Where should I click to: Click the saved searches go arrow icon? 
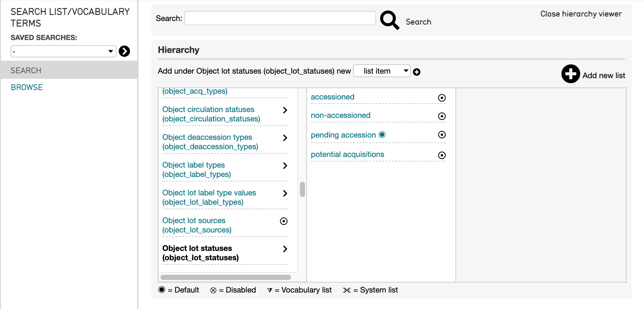(124, 51)
